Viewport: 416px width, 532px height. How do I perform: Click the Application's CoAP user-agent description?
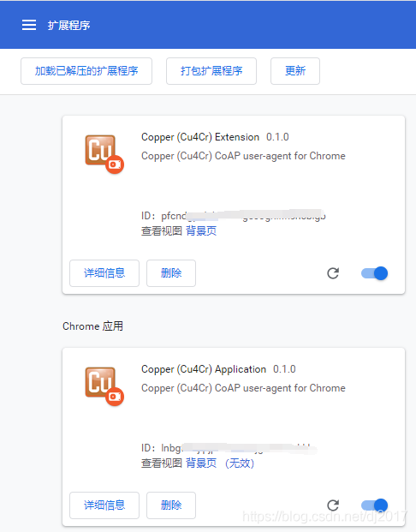[243, 388]
